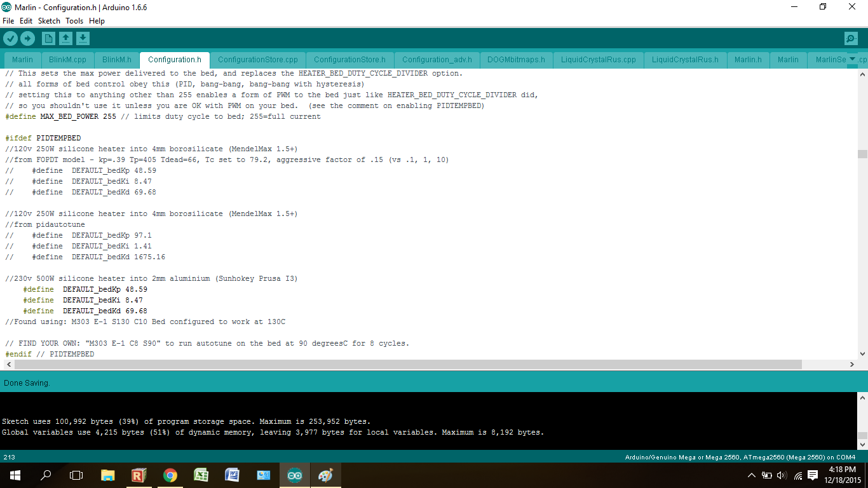The width and height of the screenshot is (868, 488).
Task: Open Google Chrome from taskbar
Action: coord(170,475)
